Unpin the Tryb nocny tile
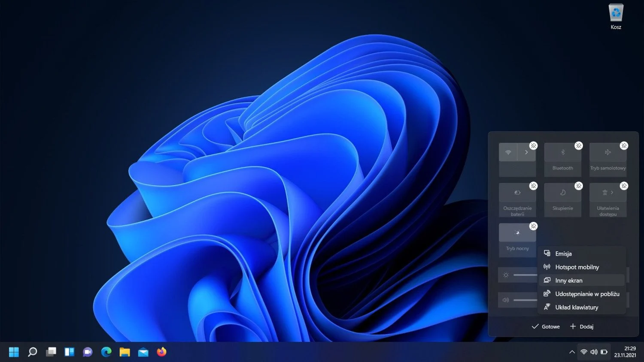 tap(533, 226)
